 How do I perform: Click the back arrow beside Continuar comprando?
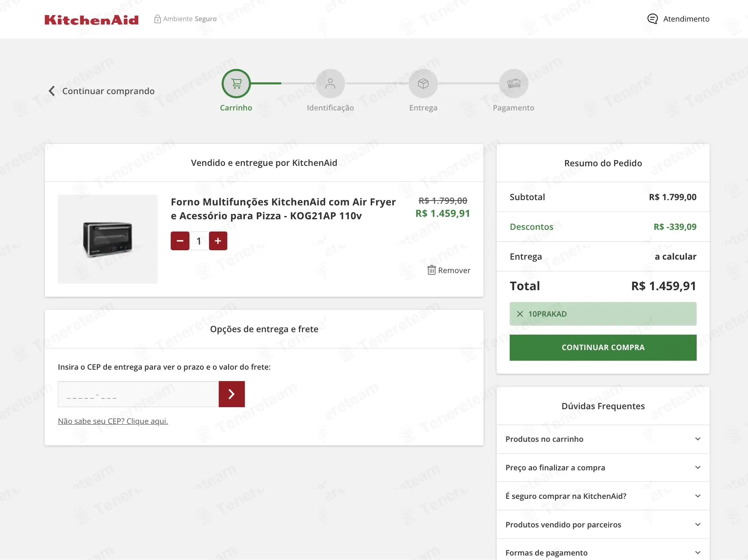pos(52,91)
